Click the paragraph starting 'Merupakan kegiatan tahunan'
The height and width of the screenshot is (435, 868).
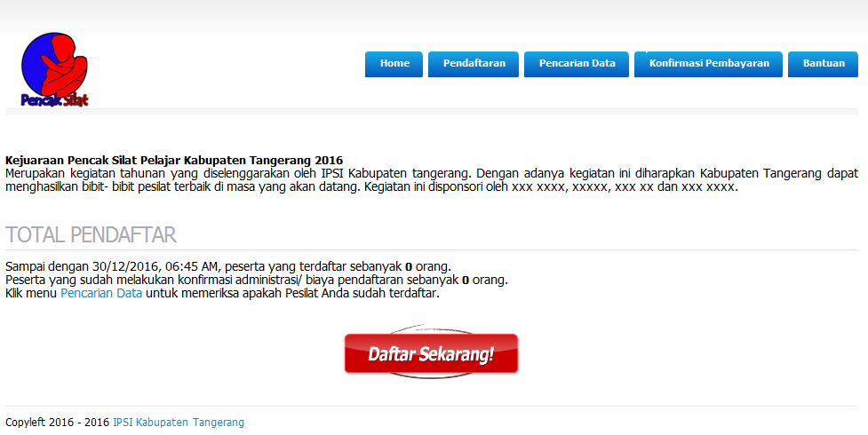(432, 180)
